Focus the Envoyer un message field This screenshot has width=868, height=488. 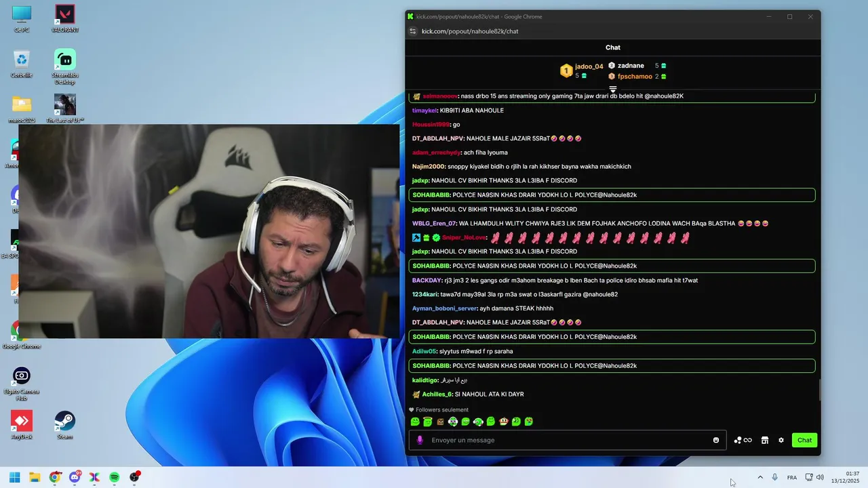[x=568, y=440]
